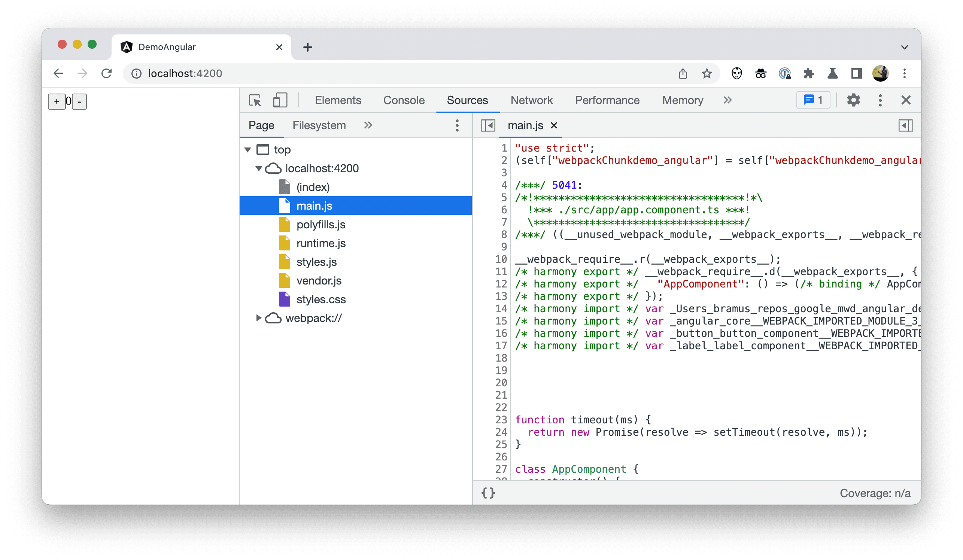Click the pretty-print source braces button

(x=488, y=493)
